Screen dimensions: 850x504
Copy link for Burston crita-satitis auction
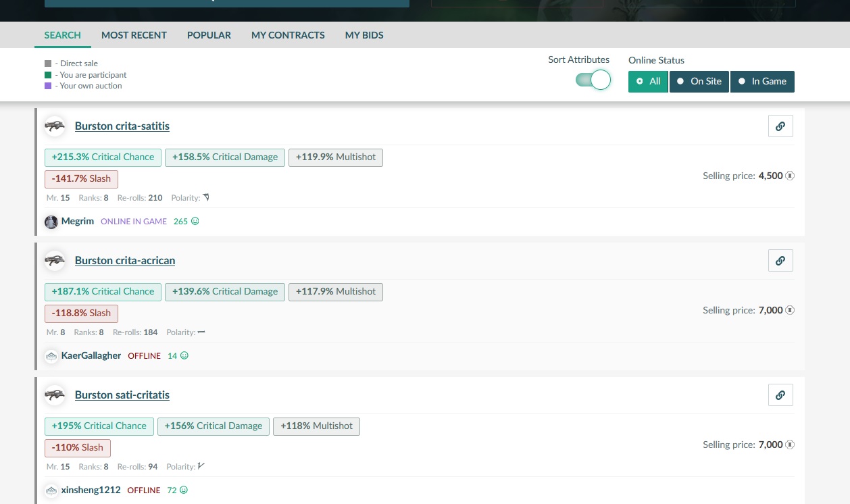[x=780, y=126]
